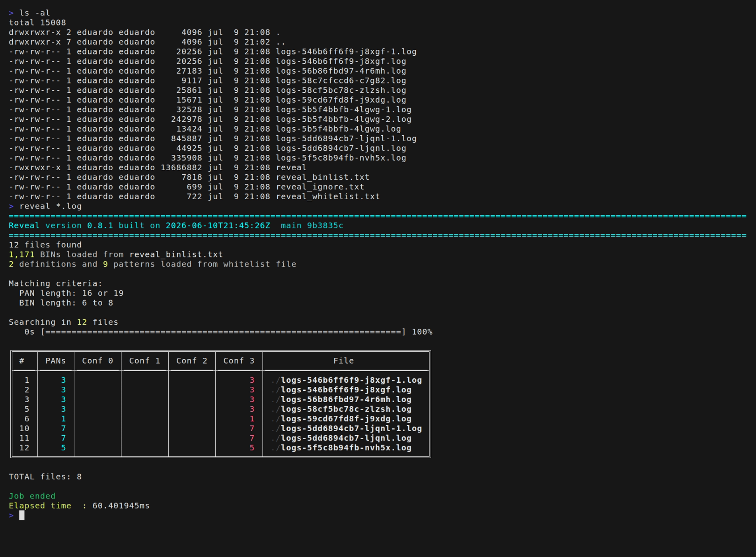Click logs-5b5f4bbfb-4lgwg.log in listing
This screenshot has height=557, width=756.
(x=339, y=129)
